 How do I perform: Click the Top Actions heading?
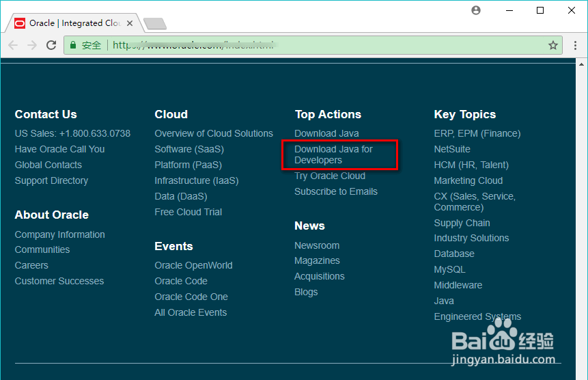pos(328,114)
